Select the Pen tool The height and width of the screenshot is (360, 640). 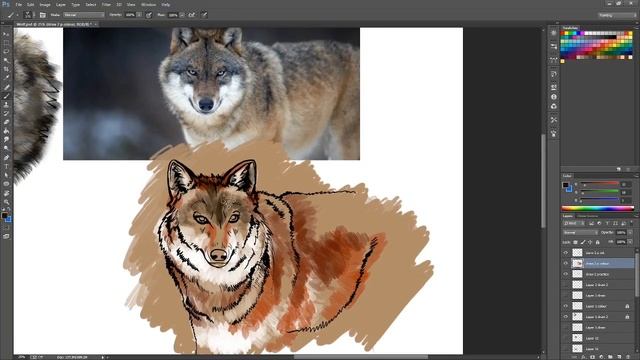click(6, 158)
